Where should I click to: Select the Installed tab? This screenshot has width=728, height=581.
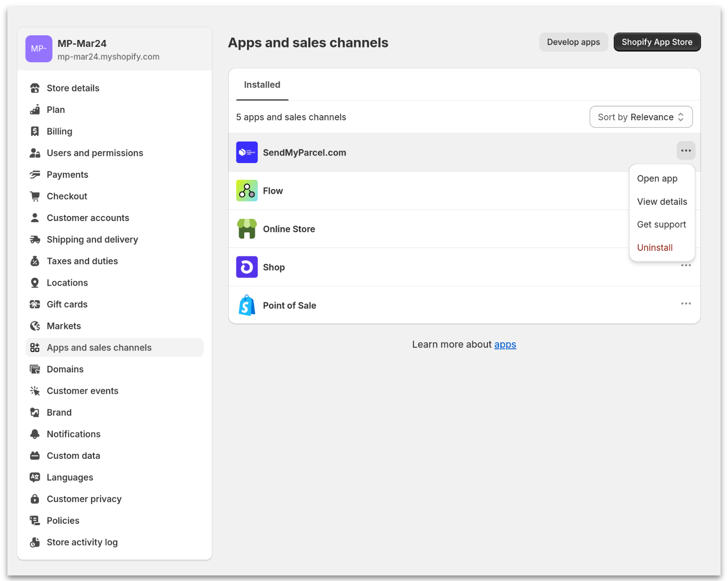[x=262, y=85]
